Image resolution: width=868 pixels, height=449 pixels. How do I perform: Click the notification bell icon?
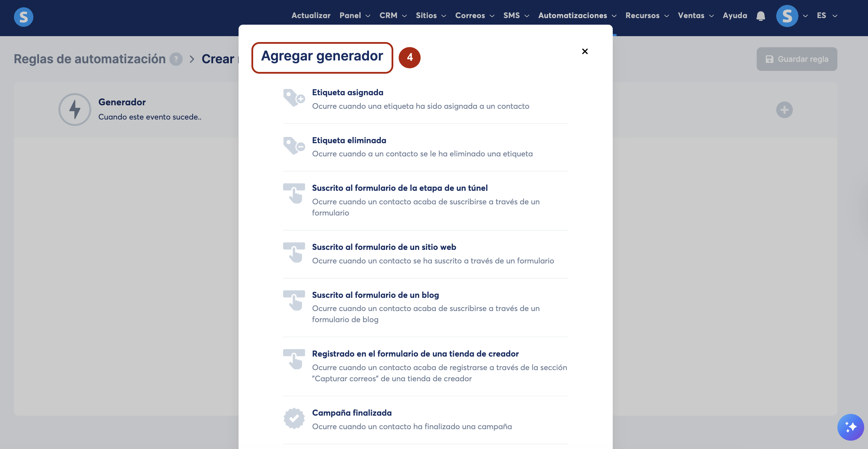click(x=761, y=16)
